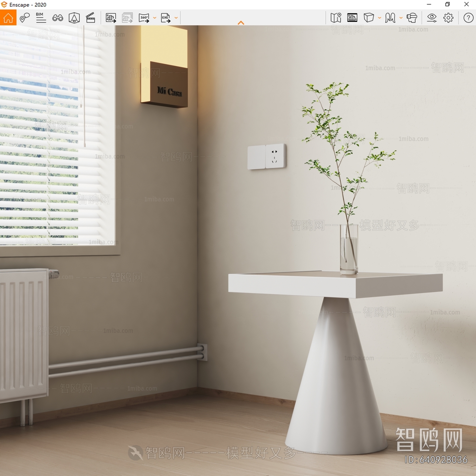This screenshot has height=476, width=476.
Task: Open the Help question mark
Action: [468, 18]
